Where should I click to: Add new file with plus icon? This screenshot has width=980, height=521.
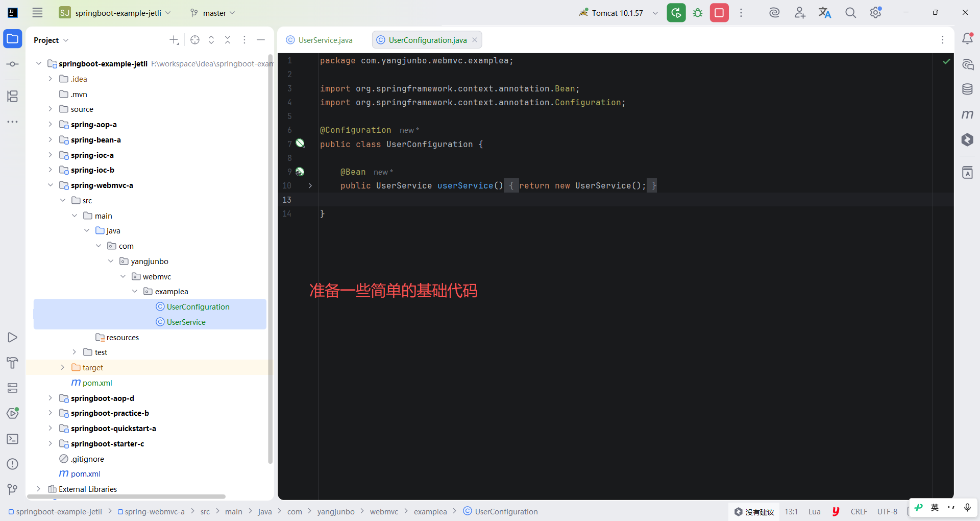pyautogui.click(x=174, y=40)
